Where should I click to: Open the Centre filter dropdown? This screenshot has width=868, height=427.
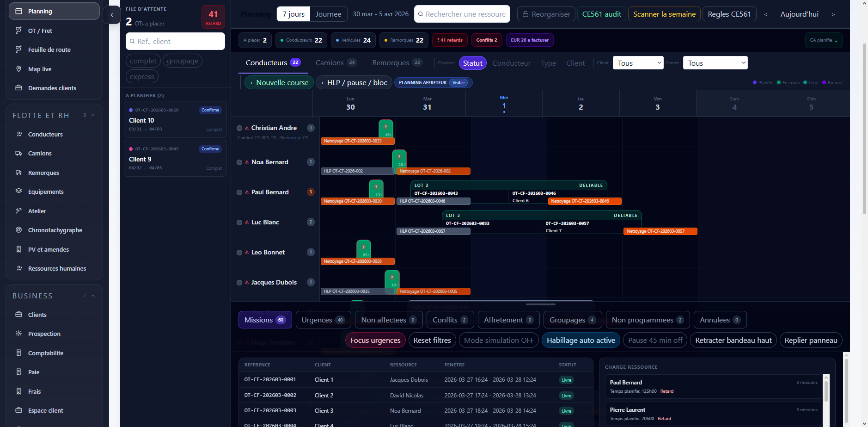click(715, 63)
